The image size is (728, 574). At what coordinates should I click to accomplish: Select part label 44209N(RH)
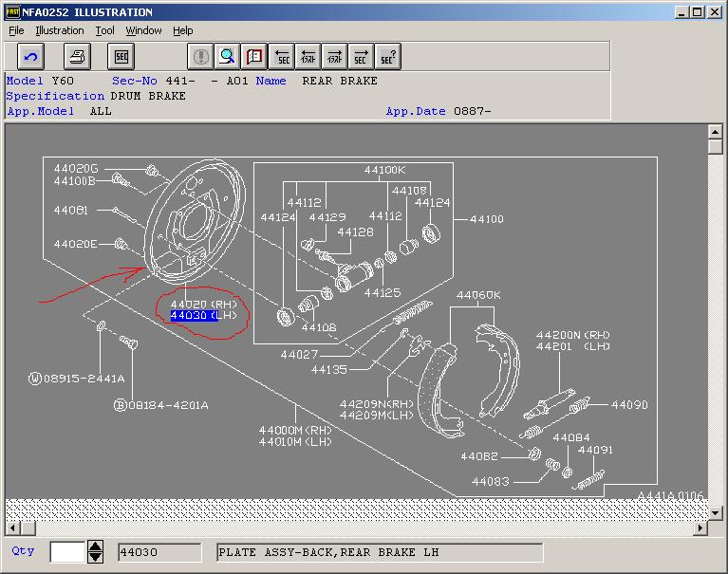click(376, 404)
